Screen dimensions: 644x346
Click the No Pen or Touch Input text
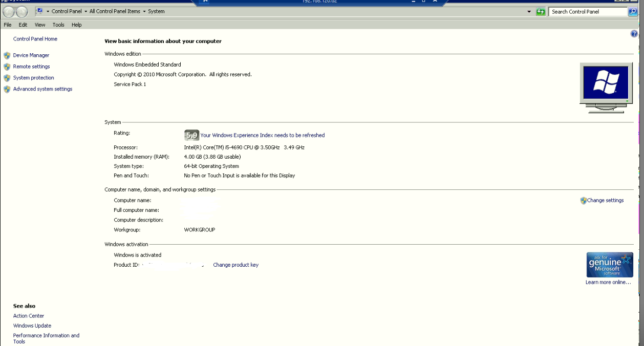(240, 176)
